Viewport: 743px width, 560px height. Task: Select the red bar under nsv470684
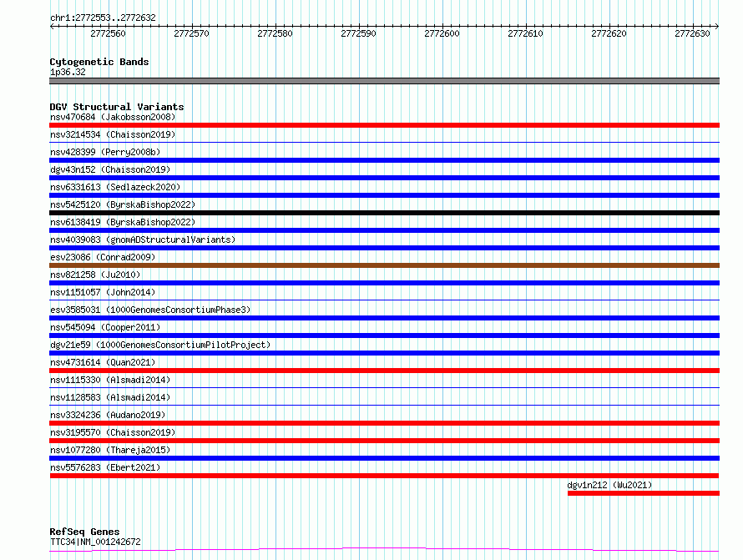[x=384, y=125]
